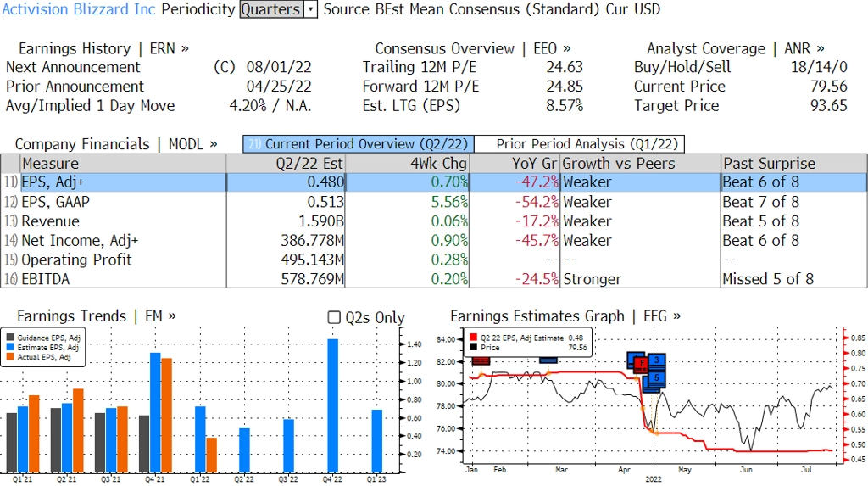Click Prior Announcement date 04/25/22
Image resolution: width=868 pixels, height=486 pixels.
[279, 87]
